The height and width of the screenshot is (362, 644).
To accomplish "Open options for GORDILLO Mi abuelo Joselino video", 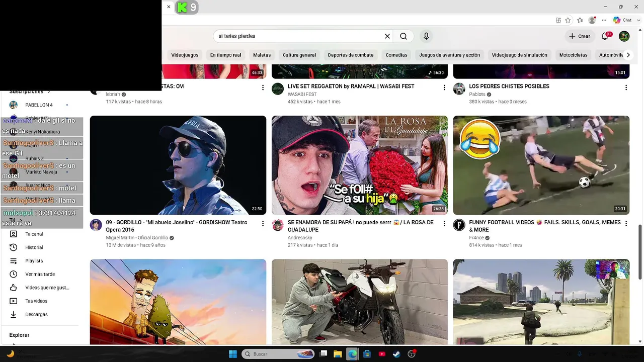I will [x=263, y=223].
